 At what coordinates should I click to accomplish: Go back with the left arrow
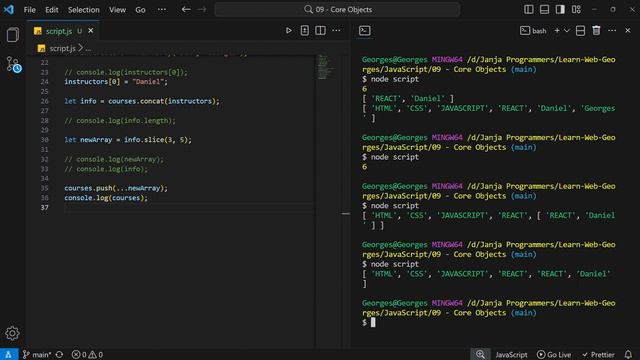[186, 9]
